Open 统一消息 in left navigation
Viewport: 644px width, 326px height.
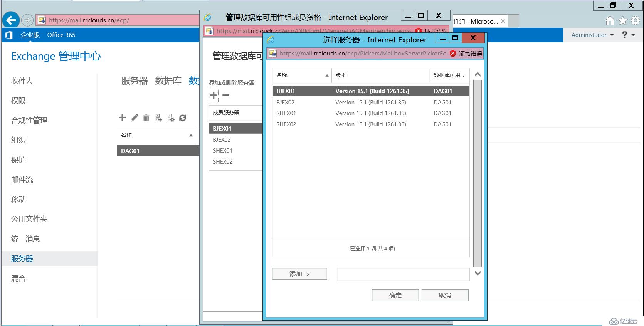[25, 239]
